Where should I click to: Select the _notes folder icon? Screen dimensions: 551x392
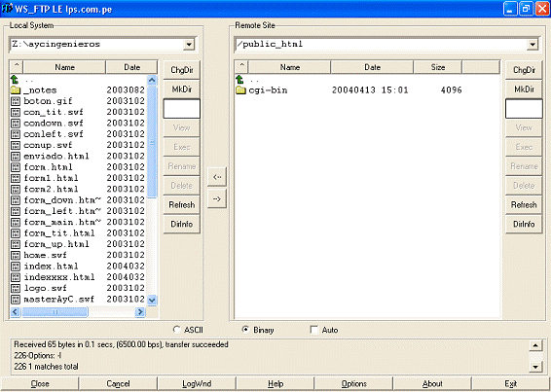tap(16, 90)
